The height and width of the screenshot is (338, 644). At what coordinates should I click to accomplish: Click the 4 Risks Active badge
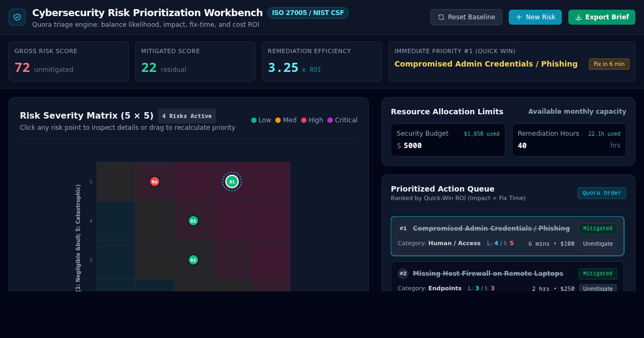187,116
